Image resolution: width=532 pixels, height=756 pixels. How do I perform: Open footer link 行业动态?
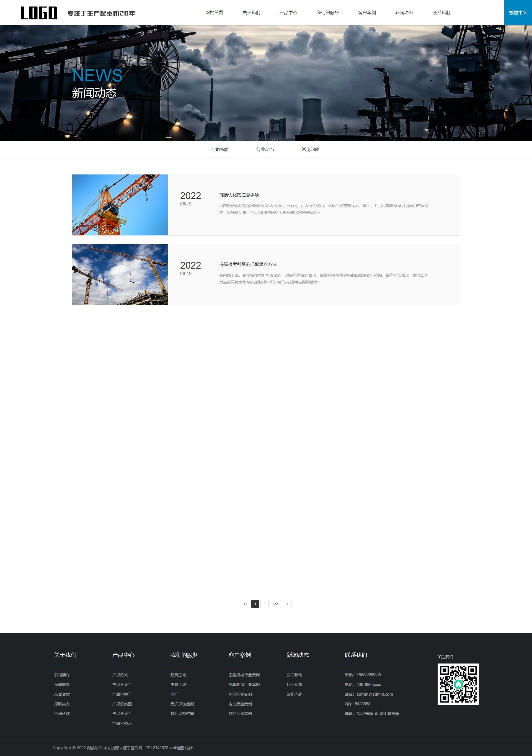pyautogui.click(x=294, y=685)
